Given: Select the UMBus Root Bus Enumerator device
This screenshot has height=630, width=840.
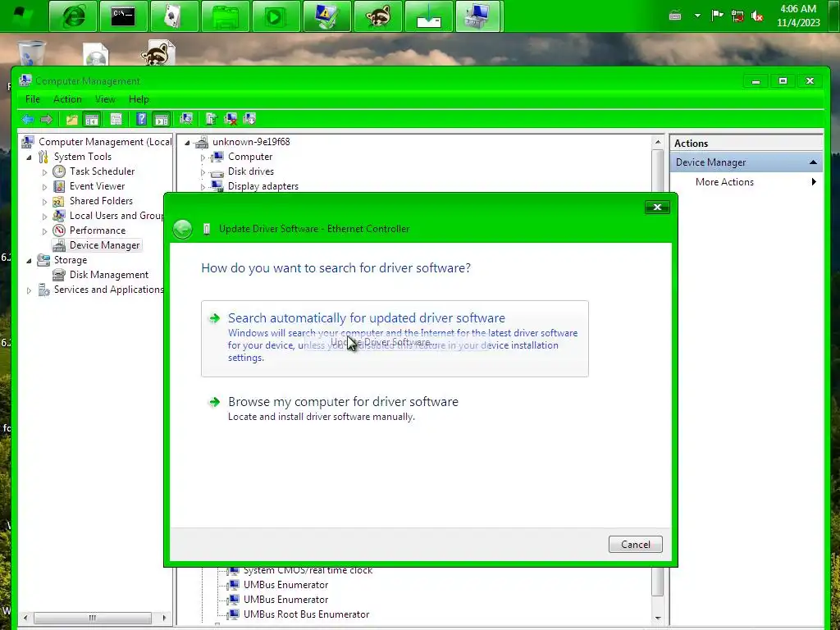Looking at the screenshot, I should pyautogui.click(x=306, y=614).
